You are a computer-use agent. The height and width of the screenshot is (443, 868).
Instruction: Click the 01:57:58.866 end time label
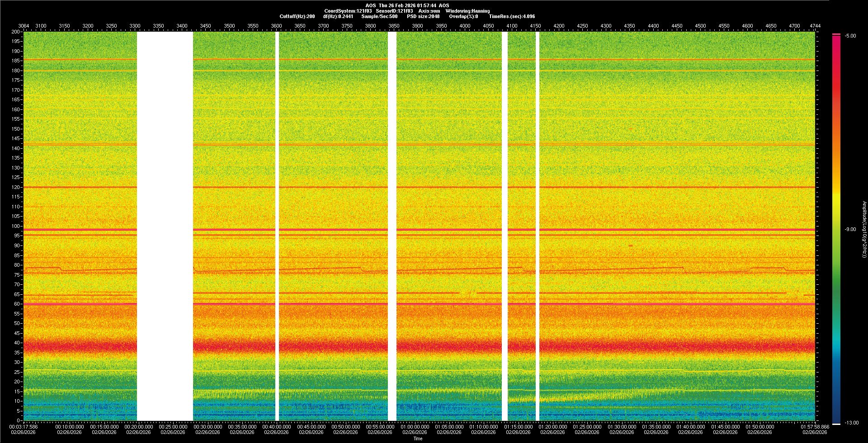tap(815, 426)
